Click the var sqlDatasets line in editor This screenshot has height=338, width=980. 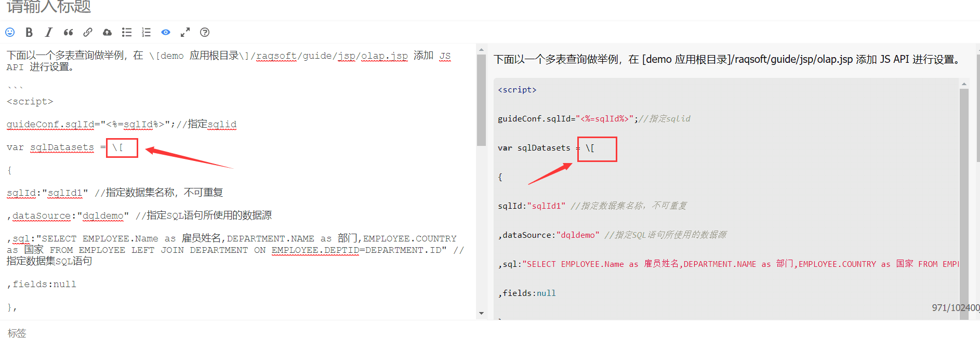(x=65, y=147)
